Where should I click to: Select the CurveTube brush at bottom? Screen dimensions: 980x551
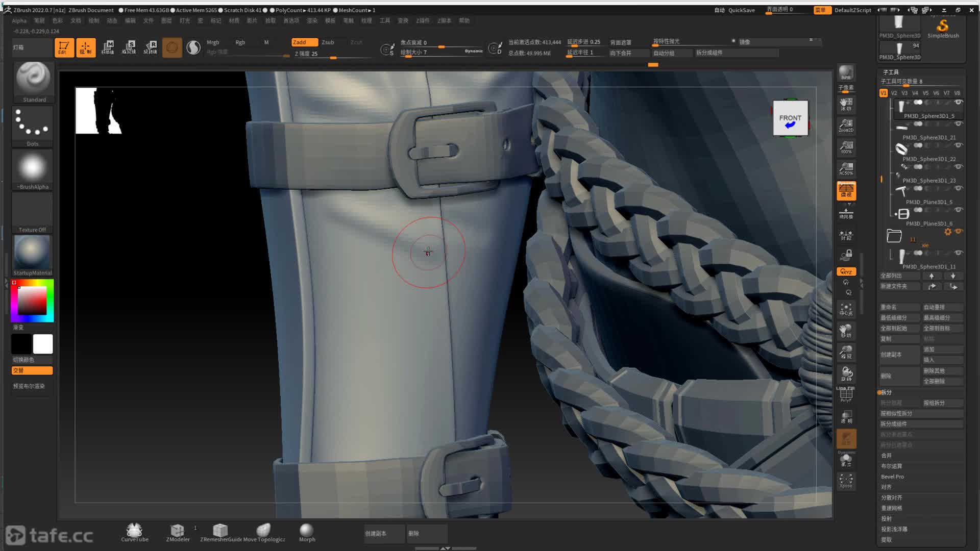tap(135, 533)
